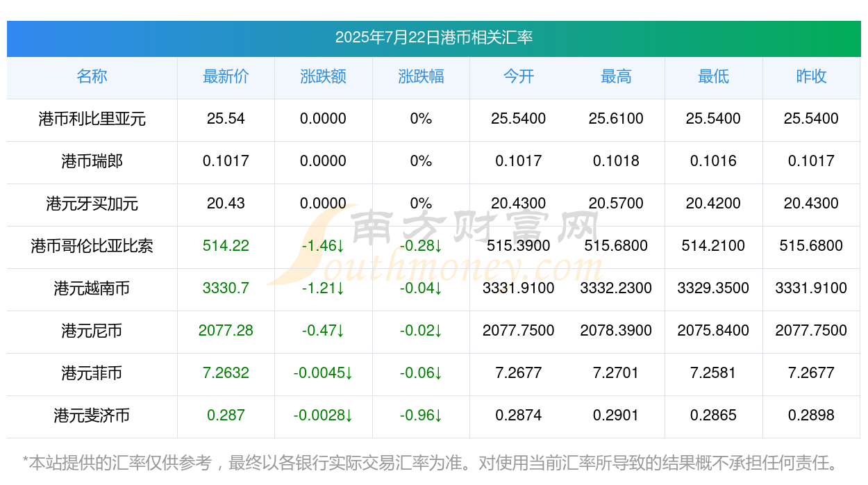Click the 今开 column header
This screenshot has width=868, height=485.
pos(519,76)
